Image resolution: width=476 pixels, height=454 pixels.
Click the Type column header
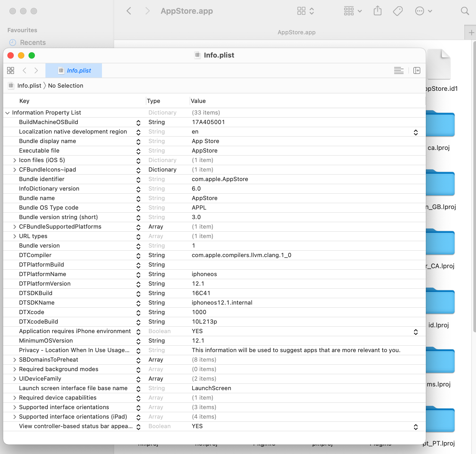[x=153, y=101]
